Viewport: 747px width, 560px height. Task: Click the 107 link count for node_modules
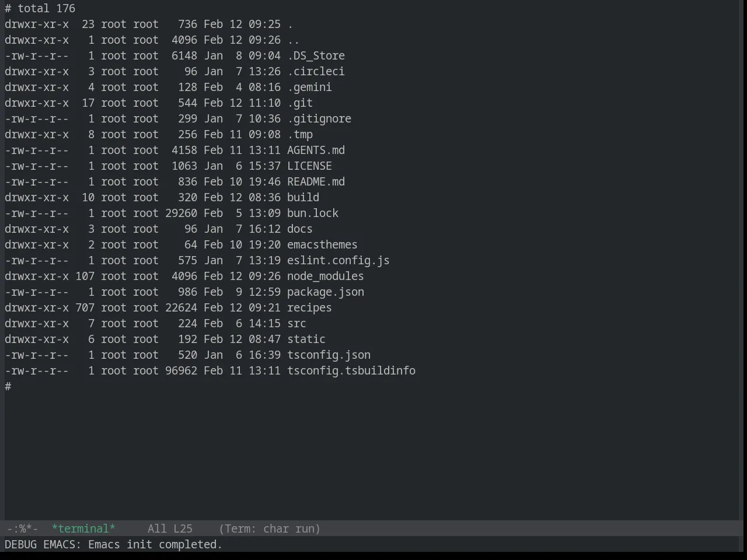pyautogui.click(x=85, y=276)
